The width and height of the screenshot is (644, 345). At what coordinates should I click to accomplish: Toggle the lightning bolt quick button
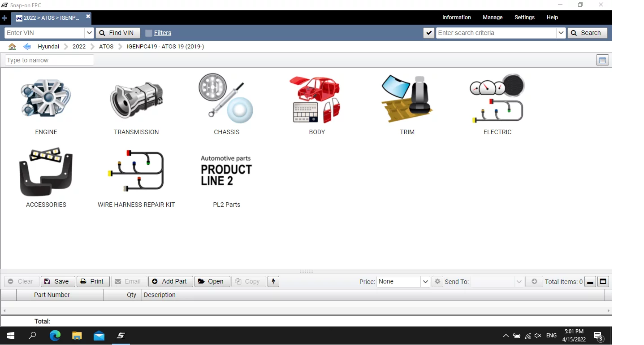pyautogui.click(x=273, y=282)
